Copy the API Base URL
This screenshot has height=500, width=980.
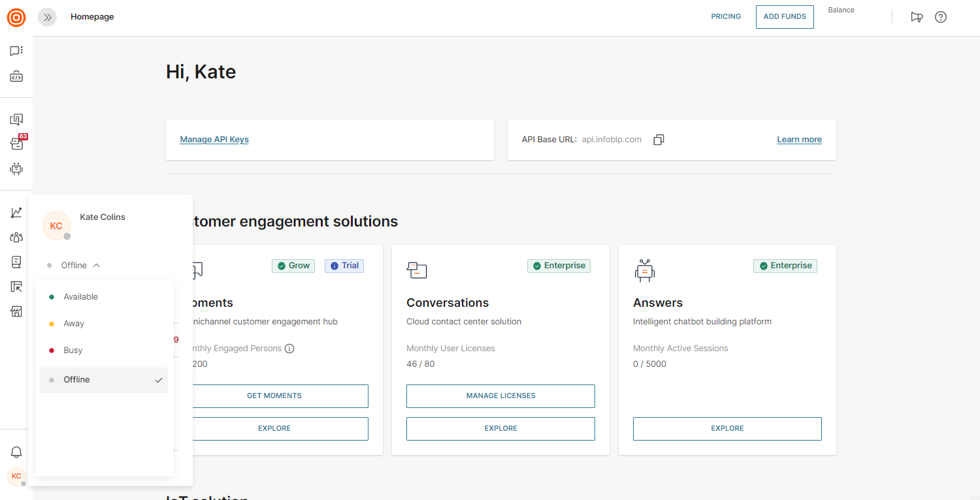[x=659, y=140]
